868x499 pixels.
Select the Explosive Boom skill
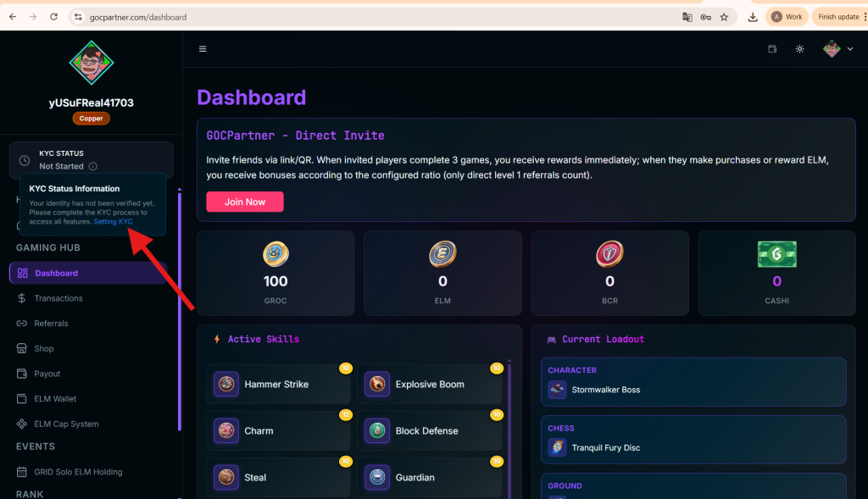[x=428, y=385]
